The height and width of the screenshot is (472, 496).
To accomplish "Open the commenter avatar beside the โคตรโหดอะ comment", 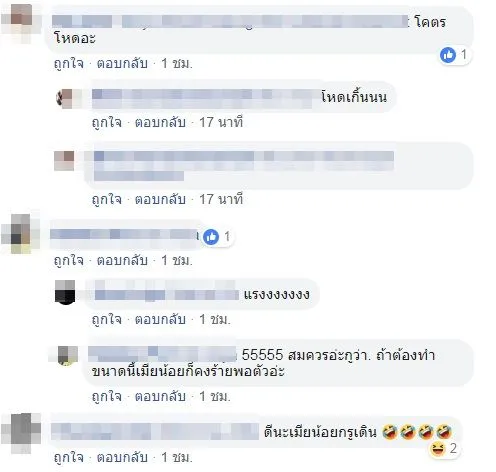I will point(21,23).
